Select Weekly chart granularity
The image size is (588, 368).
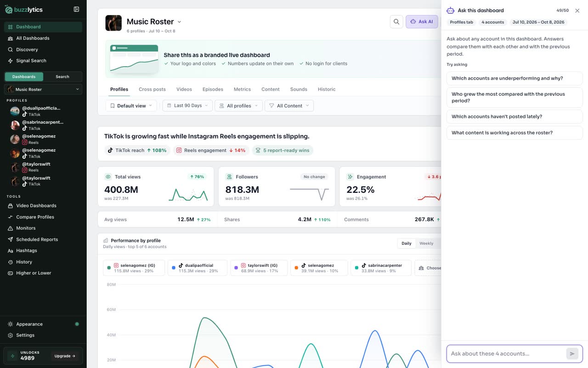pos(426,243)
